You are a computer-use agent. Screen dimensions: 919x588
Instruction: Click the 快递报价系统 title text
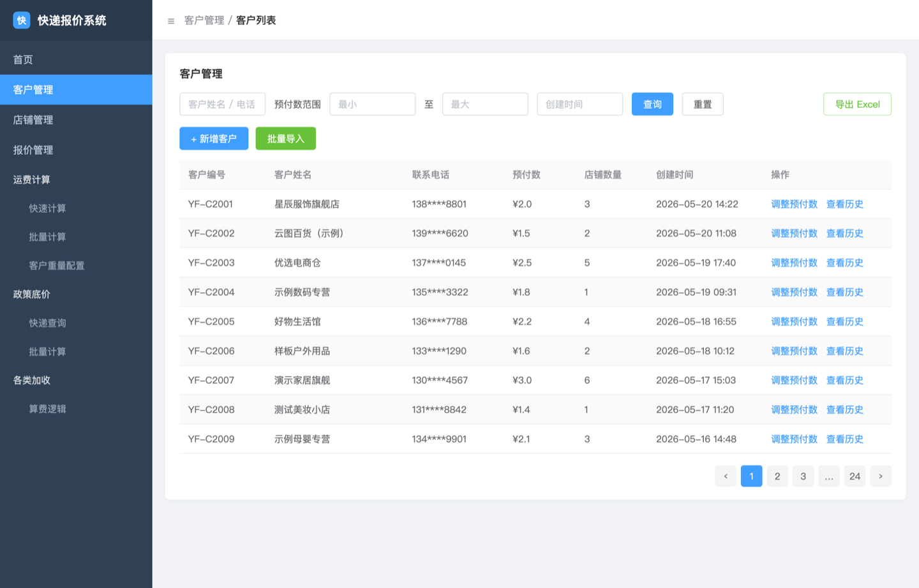tap(72, 20)
